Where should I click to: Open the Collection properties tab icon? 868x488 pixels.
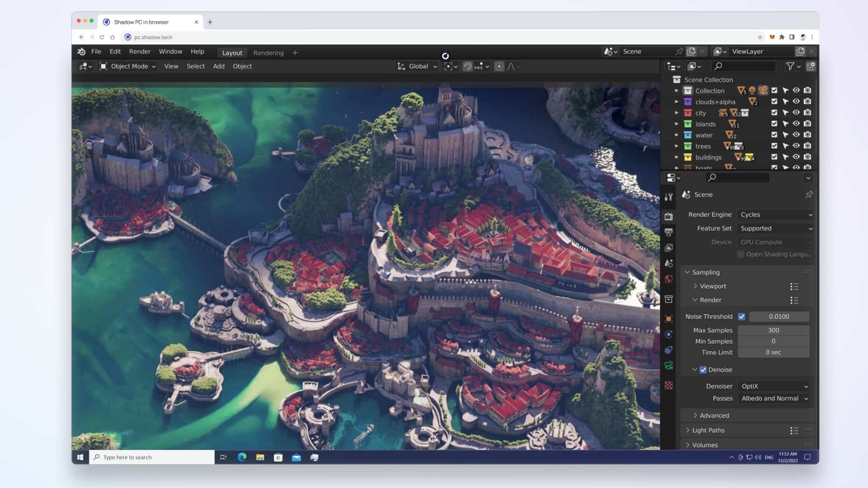pyautogui.click(x=669, y=299)
